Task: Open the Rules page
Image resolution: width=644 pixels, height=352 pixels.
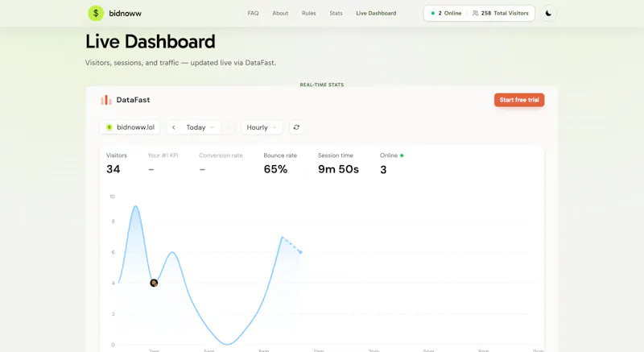Action: click(x=309, y=13)
